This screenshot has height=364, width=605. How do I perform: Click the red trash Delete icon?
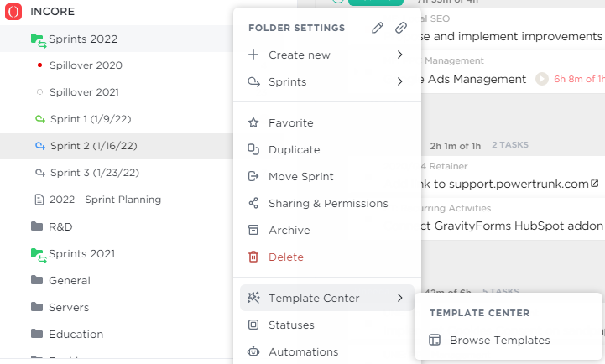pos(253,257)
